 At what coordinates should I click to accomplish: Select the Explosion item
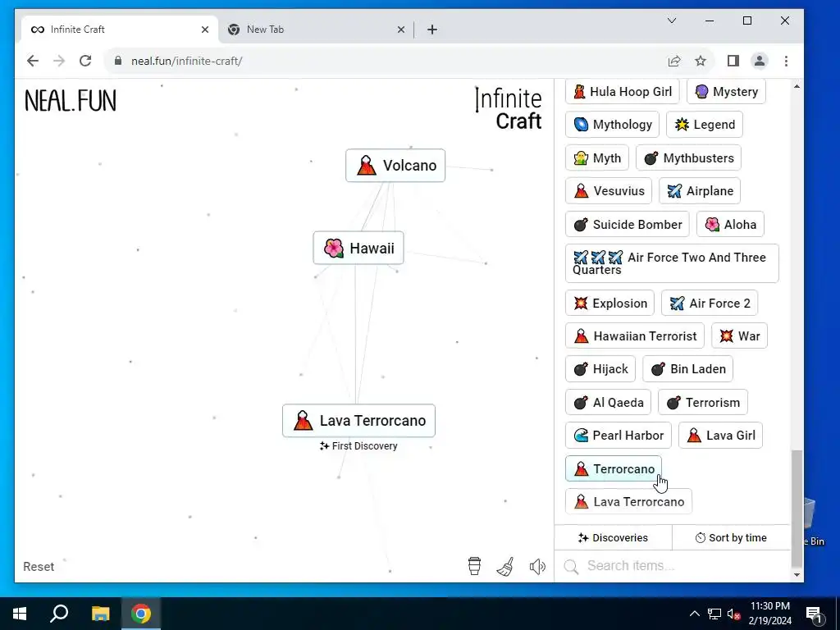(x=609, y=304)
